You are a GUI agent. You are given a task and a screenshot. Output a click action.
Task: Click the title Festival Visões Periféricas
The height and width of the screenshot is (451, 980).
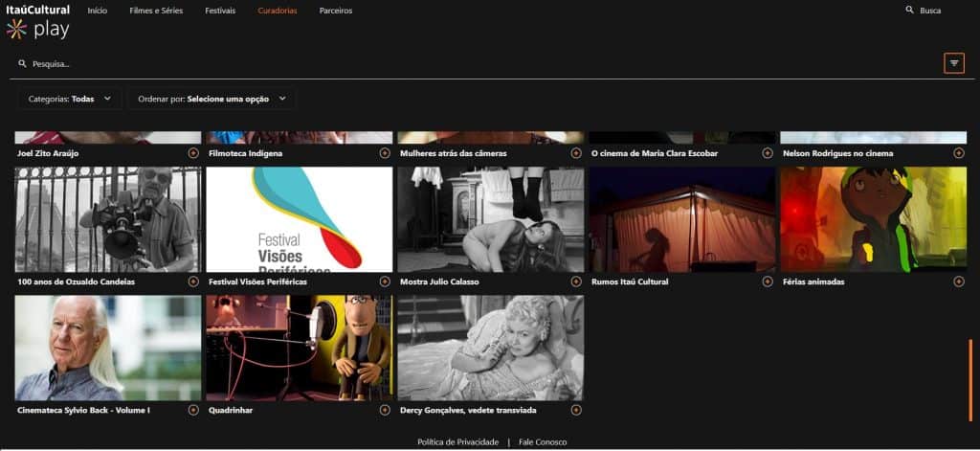(x=257, y=282)
